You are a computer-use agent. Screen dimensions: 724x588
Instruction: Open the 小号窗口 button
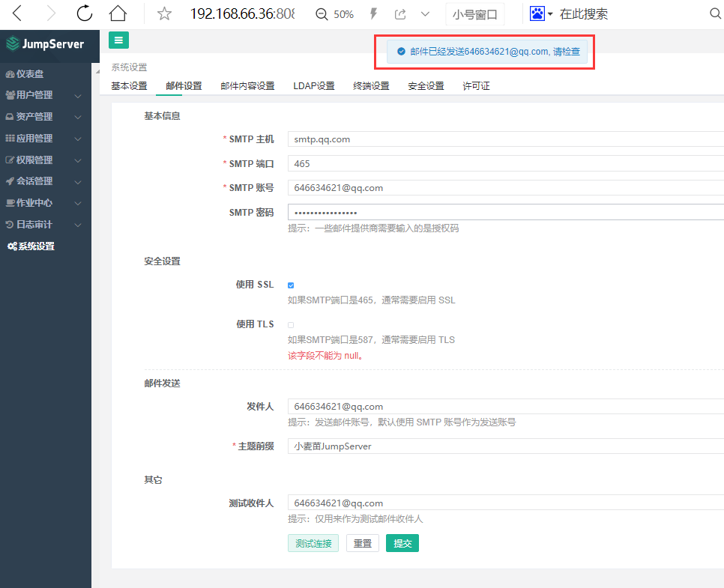click(474, 14)
